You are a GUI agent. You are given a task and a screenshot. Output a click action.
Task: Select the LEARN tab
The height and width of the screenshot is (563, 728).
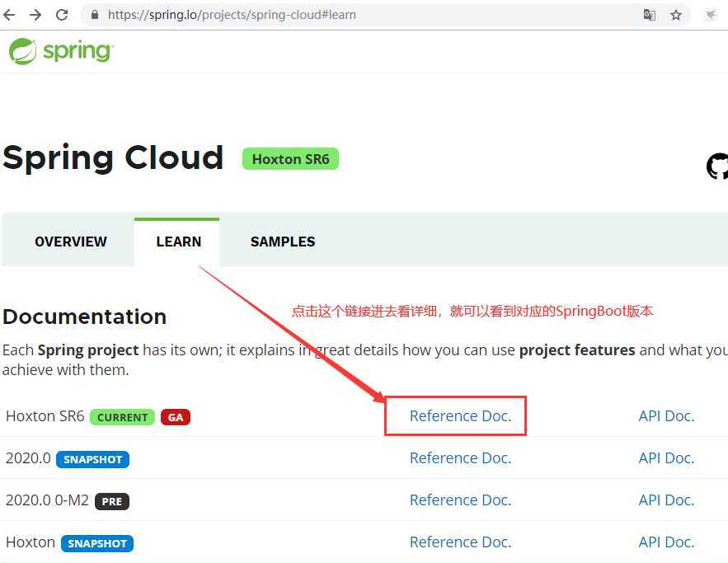click(x=179, y=242)
